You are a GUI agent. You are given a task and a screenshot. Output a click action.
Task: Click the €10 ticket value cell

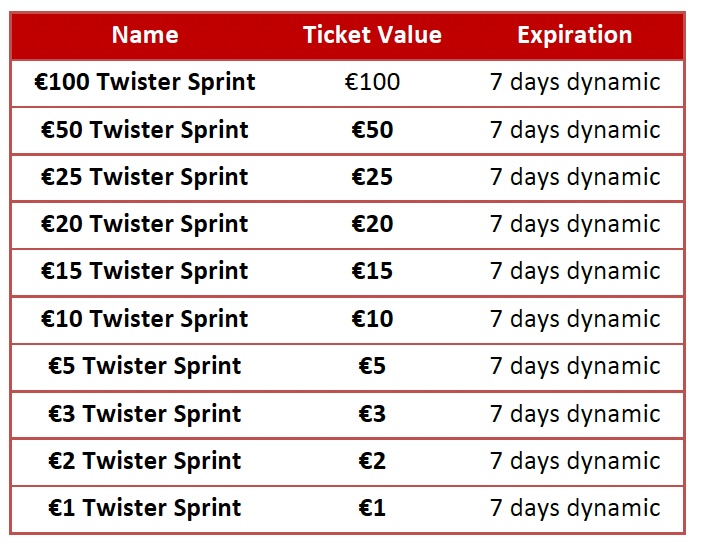(x=372, y=319)
